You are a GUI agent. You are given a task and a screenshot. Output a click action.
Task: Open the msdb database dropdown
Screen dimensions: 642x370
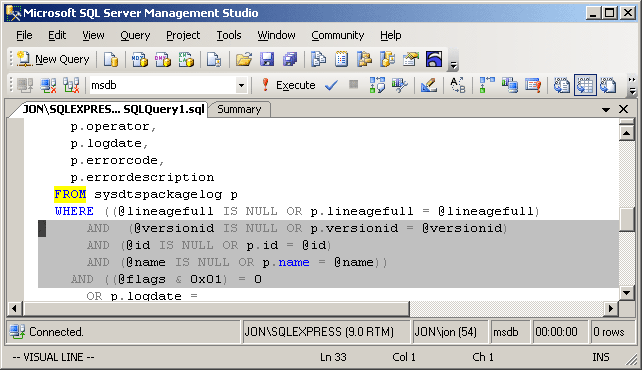coord(241,86)
